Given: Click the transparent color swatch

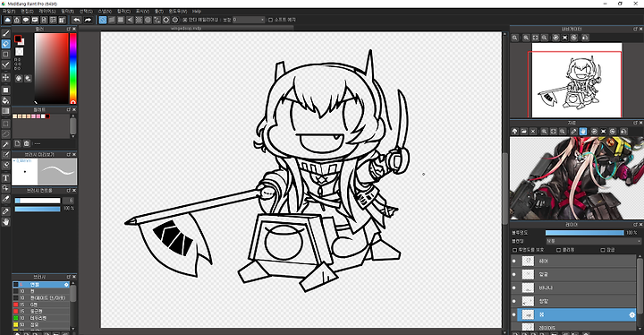Looking at the screenshot, I should pos(20,51).
